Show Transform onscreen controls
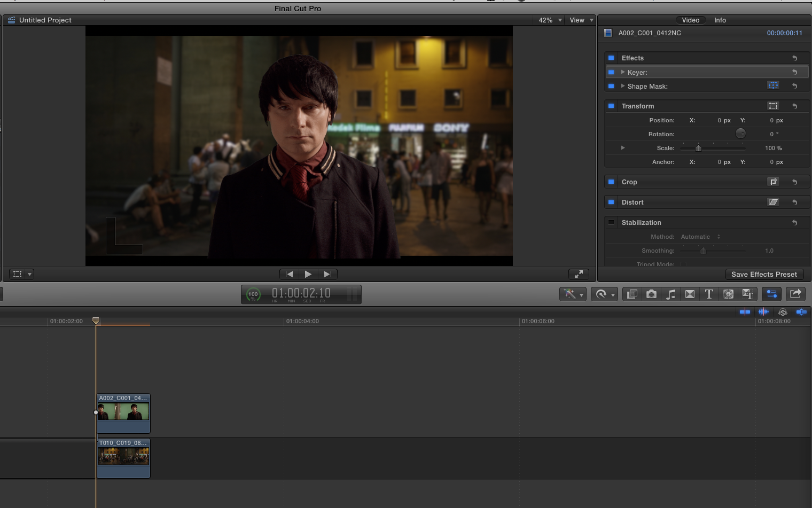 773,106
